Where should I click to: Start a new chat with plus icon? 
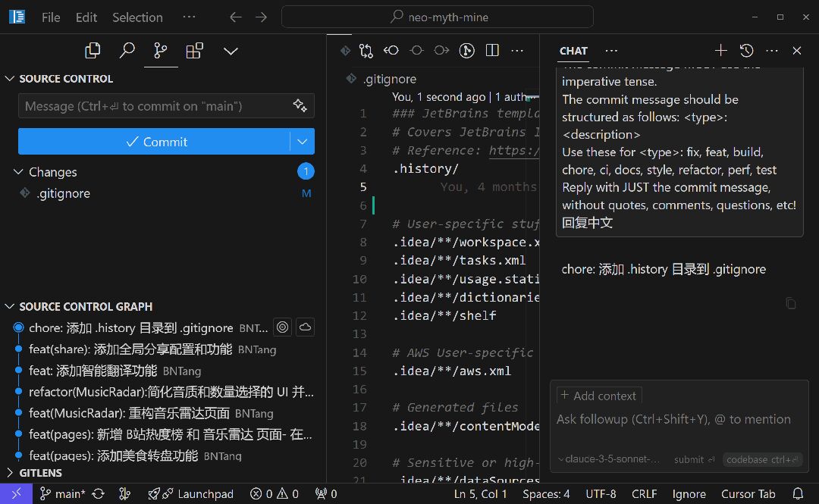(720, 51)
